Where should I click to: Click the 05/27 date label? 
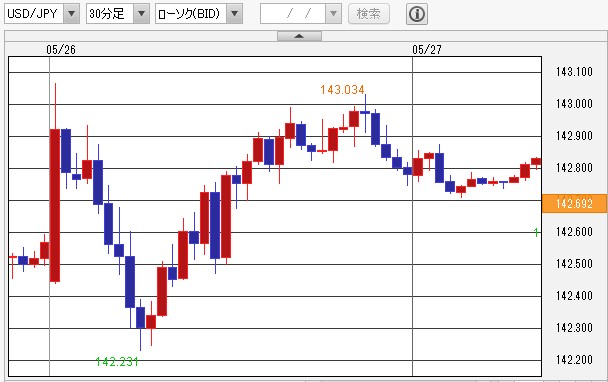[x=427, y=50]
